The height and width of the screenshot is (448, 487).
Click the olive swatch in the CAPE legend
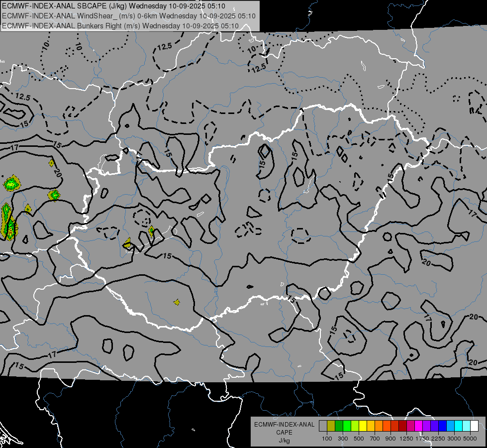click(x=331, y=426)
